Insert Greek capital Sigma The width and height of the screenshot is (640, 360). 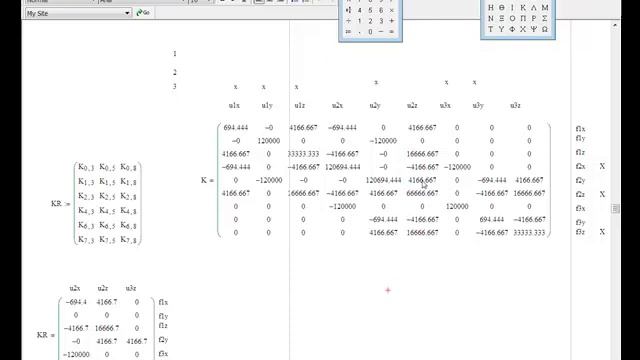click(544, 18)
